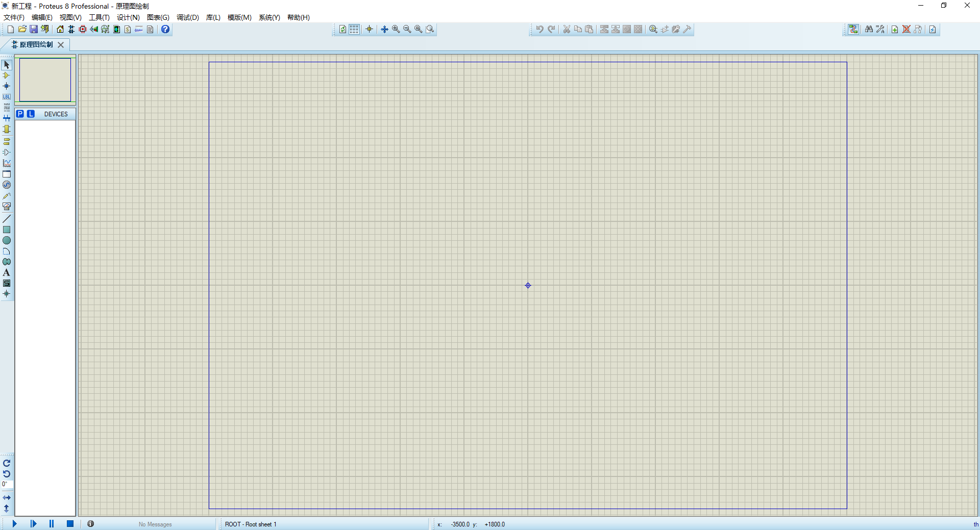Toggle grid display icon
The image size is (980, 530).
(354, 29)
